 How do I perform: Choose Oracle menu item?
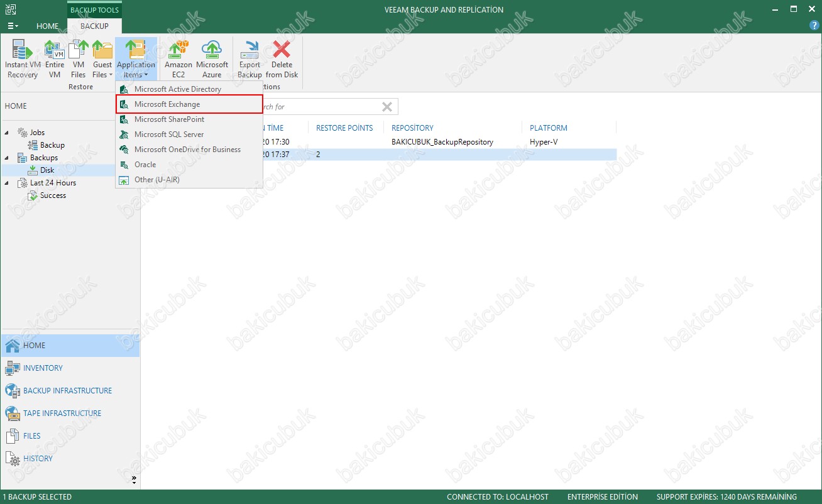pos(189,165)
